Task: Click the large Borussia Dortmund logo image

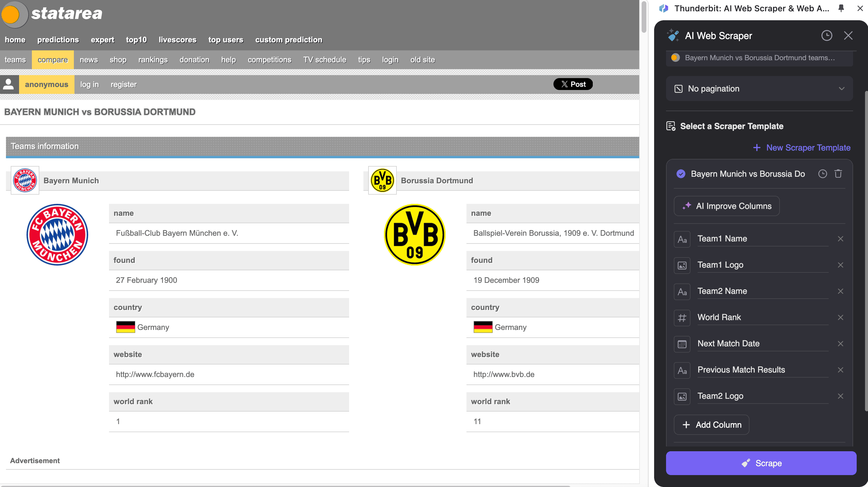Action: pos(414,234)
